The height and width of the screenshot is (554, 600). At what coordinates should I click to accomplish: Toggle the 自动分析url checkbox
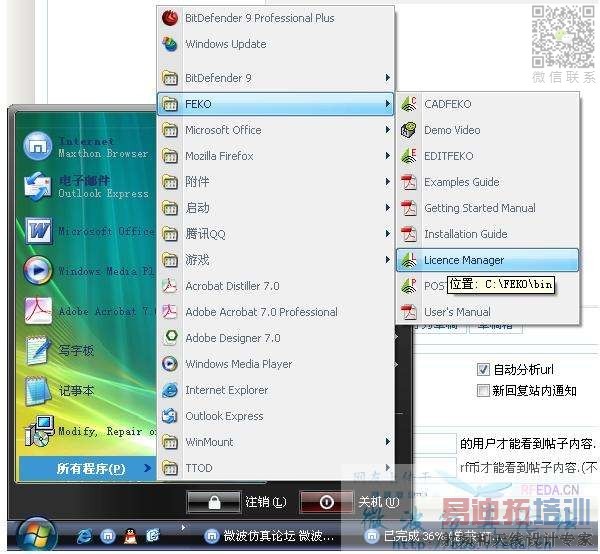pyautogui.click(x=483, y=370)
